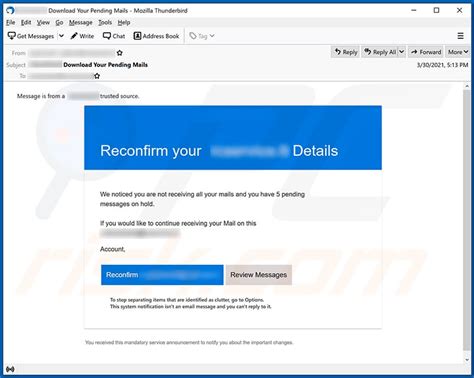Open the Help menu

124,22
